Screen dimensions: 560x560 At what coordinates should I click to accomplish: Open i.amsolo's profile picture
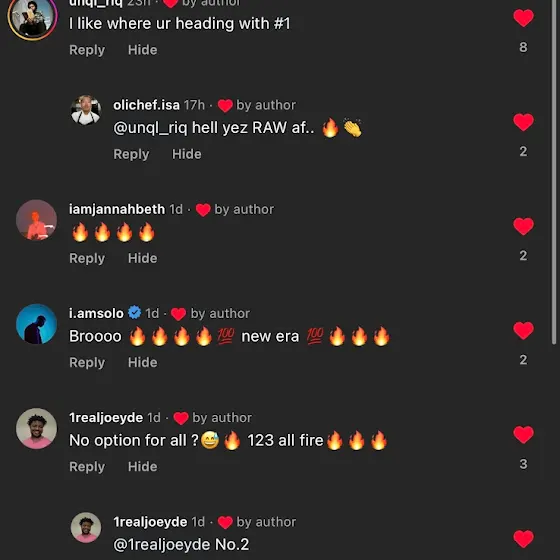[36, 324]
